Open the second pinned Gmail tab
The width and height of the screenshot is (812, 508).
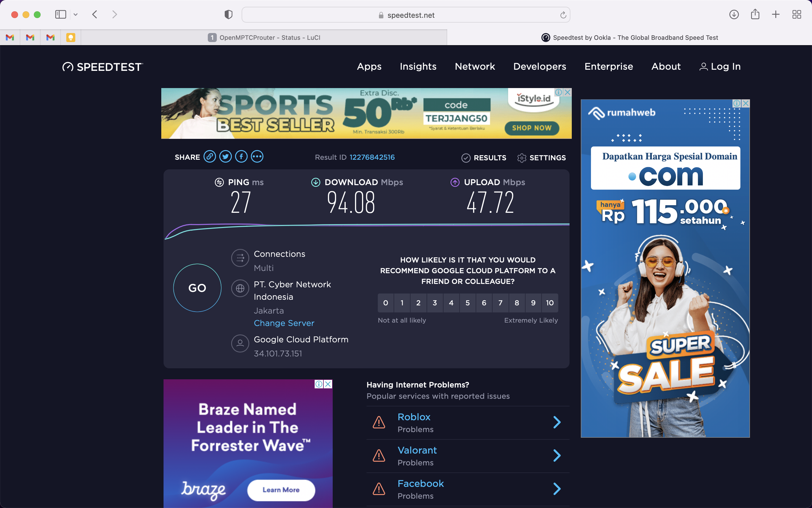pos(30,37)
